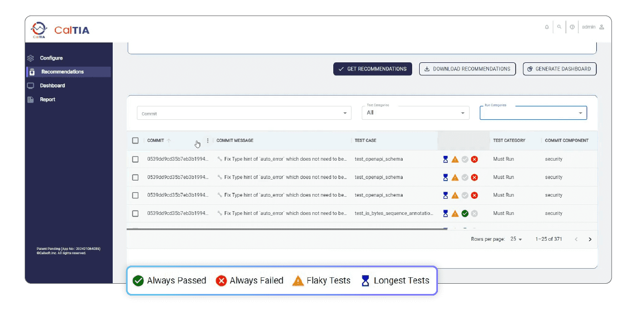
Task: Open the notifications bell icon
Action: tap(547, 27)
